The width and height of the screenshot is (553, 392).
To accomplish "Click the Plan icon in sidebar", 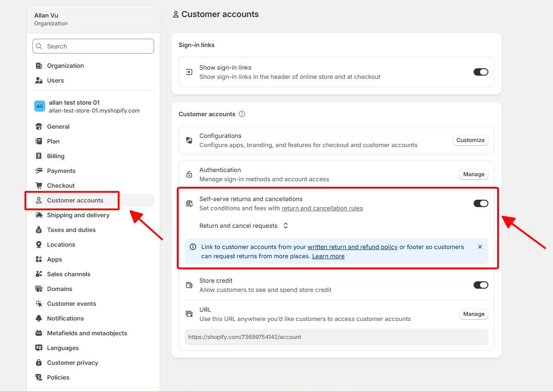I will point(39,142).
